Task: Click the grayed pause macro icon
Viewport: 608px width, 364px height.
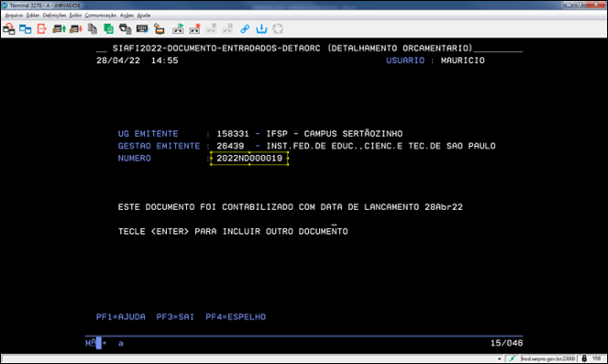Action: (227, 29)
